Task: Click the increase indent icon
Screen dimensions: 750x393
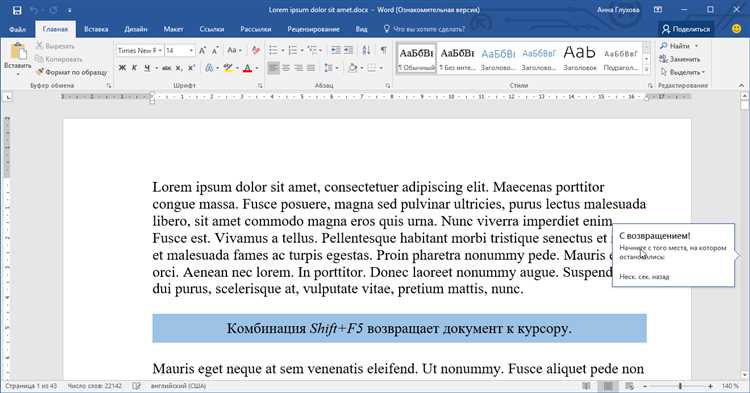Action: pyautogui.click(x=348, y=50)
